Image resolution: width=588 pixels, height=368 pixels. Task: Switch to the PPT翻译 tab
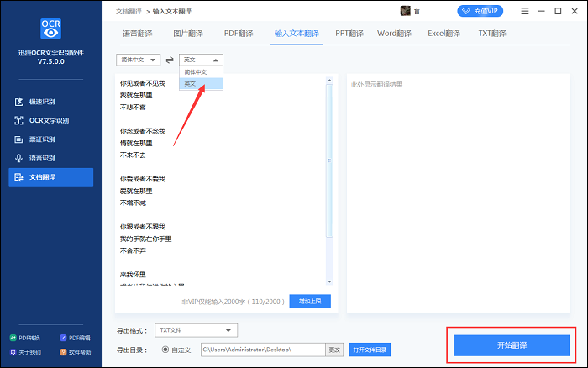click(x=349, y=34)
